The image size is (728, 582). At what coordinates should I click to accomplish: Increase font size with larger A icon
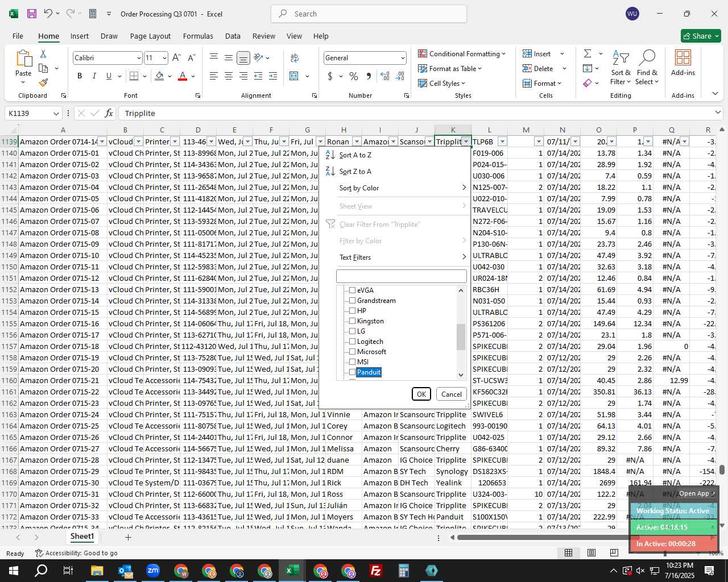[x=176, y=57]
